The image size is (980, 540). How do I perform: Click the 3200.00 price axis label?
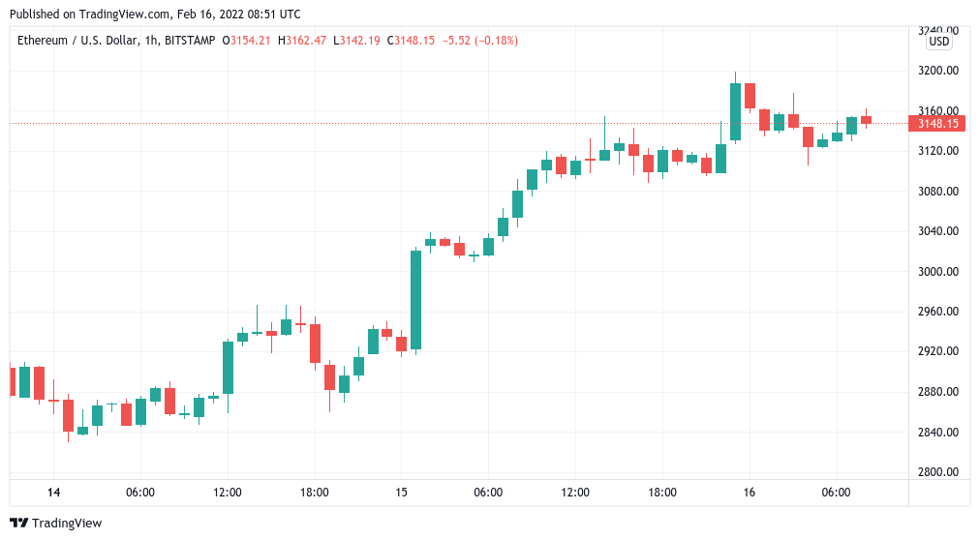click(937, 71)
